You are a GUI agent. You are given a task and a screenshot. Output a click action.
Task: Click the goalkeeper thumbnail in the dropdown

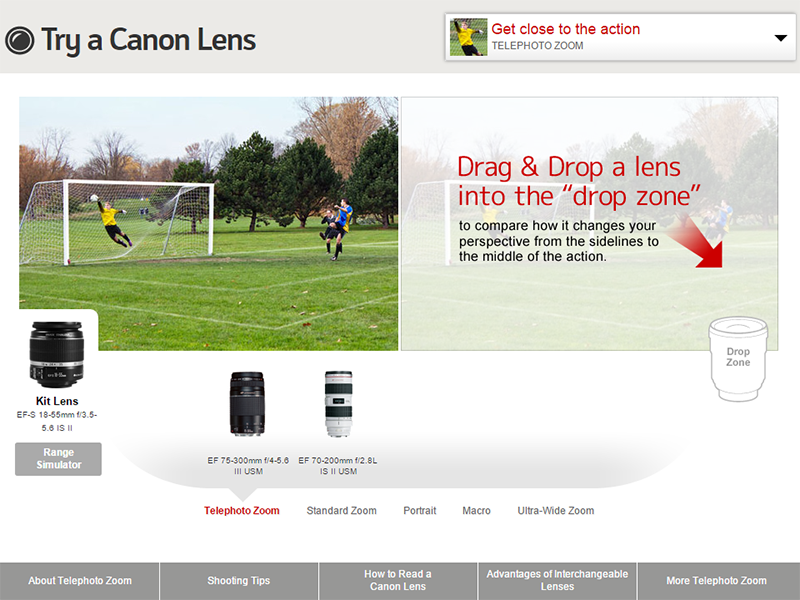point(468,37)
